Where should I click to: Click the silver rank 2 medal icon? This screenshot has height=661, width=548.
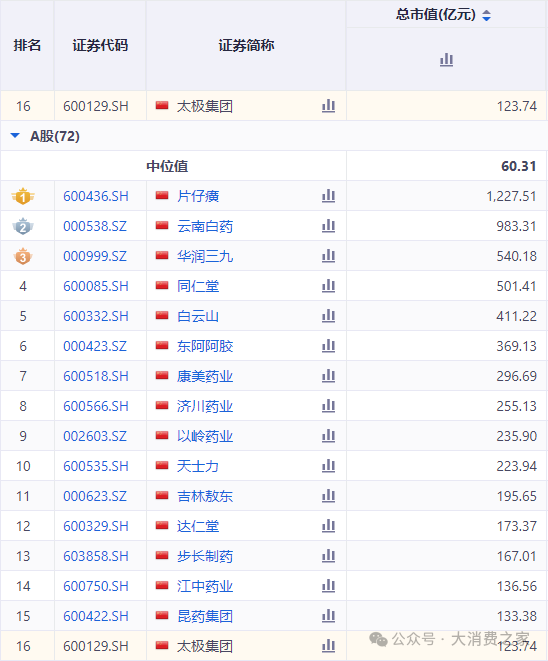click(x=23, y=226)
